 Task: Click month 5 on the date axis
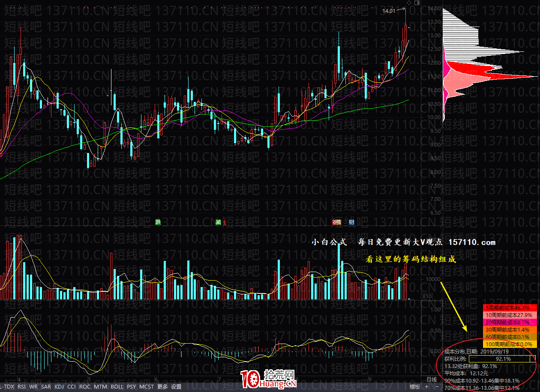[x=89, y=379]
